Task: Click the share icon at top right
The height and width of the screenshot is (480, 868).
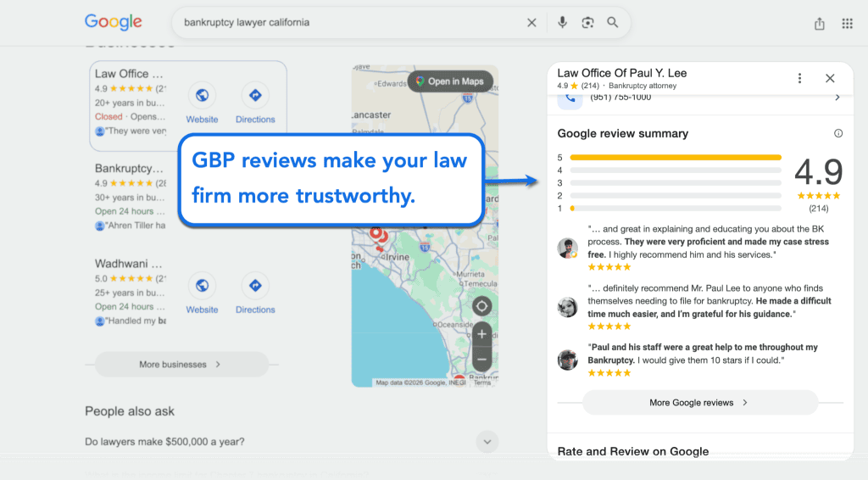Action: point(820,23)
